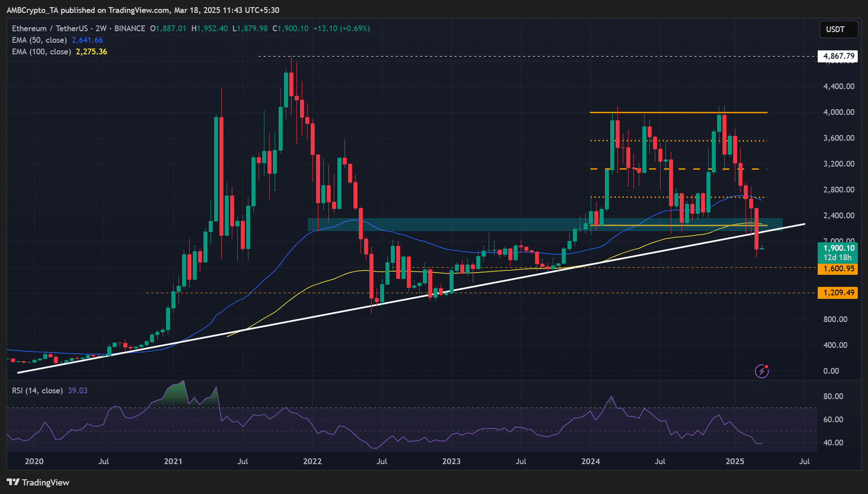Click the 4,000.00 price axis label
The image size is (868, 494).
pyautogui.click(x=838, y=112)
